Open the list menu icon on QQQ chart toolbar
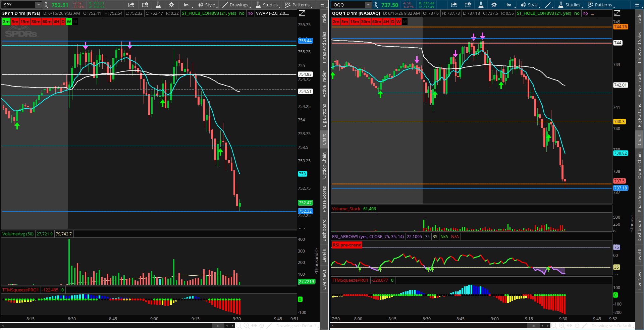Viewport: 644px width, 330px height. click(x=637, y=5)
